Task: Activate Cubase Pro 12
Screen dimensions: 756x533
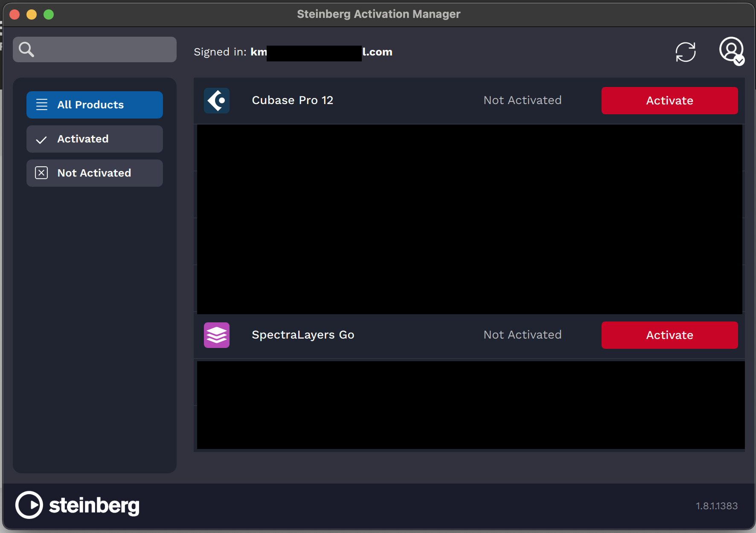Action: 669,101
